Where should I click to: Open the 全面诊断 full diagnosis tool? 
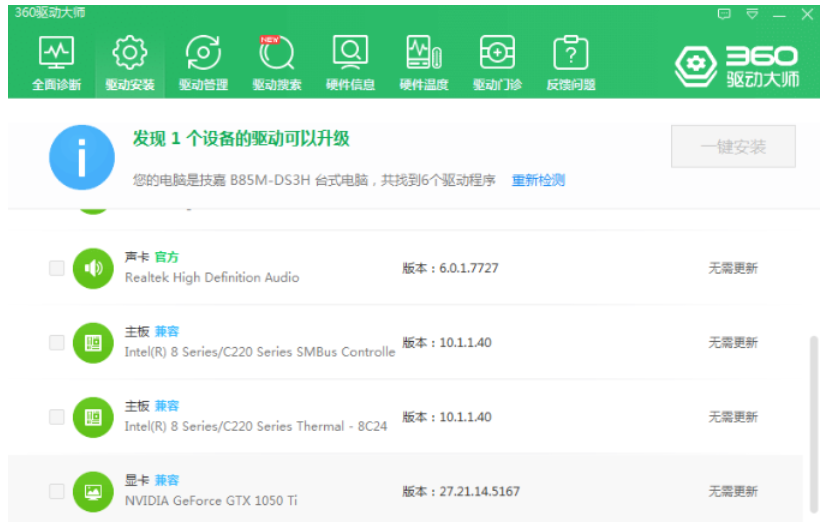[x=56, y=63]
